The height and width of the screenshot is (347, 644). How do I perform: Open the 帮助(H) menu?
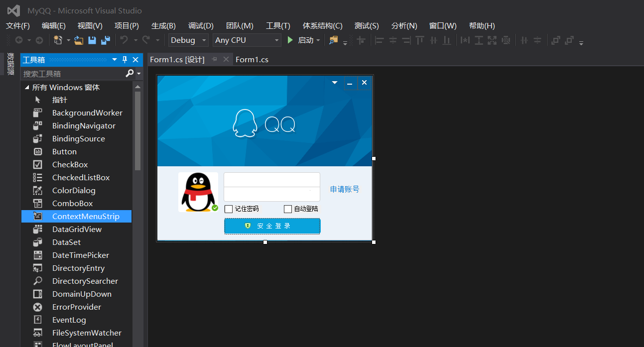click(x=482, y=26)
